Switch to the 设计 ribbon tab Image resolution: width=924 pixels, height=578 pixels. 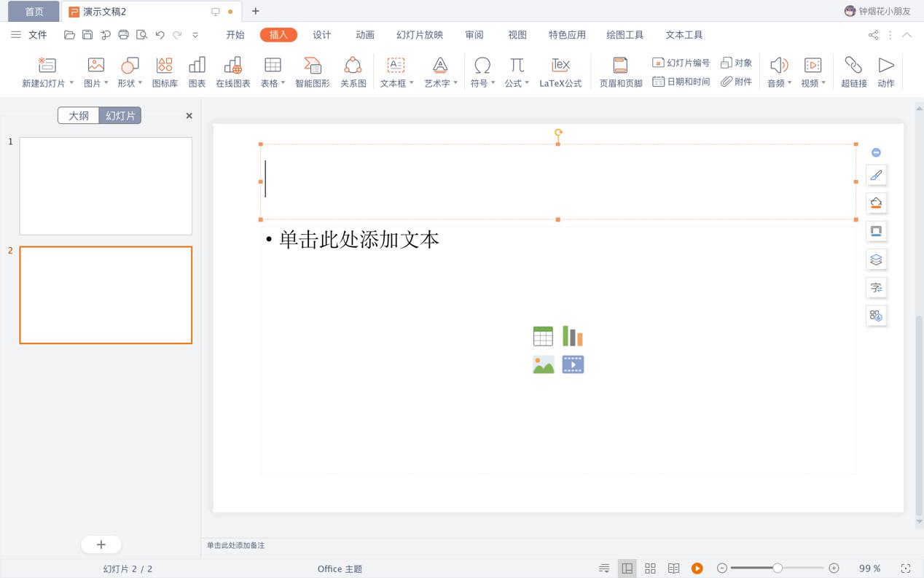coord(321,34)
